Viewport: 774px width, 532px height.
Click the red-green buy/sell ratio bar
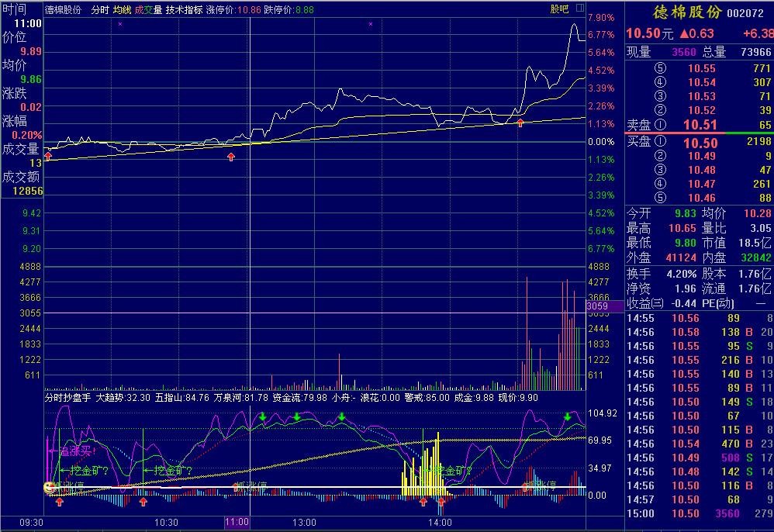[698, 133]
